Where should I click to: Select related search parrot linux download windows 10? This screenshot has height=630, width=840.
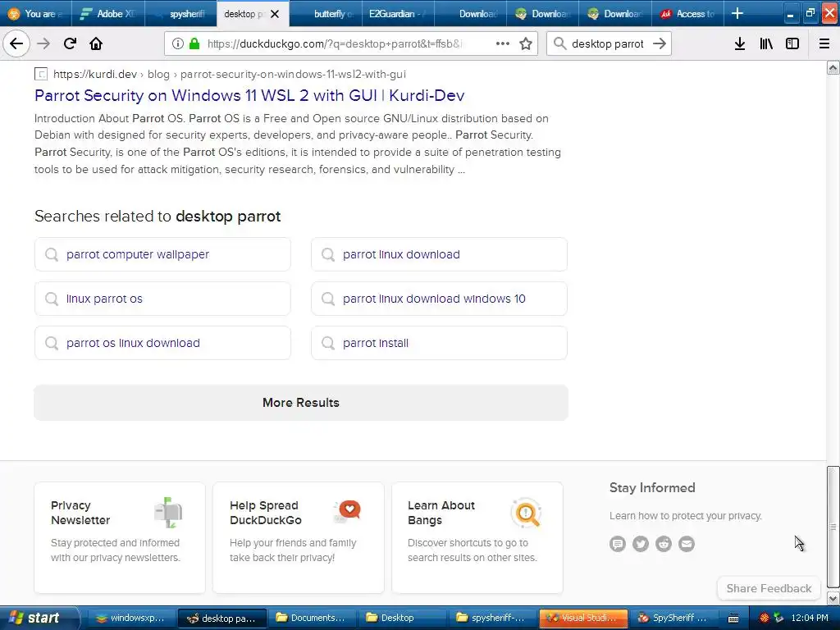pyautogui.click(x=440, y=299)
